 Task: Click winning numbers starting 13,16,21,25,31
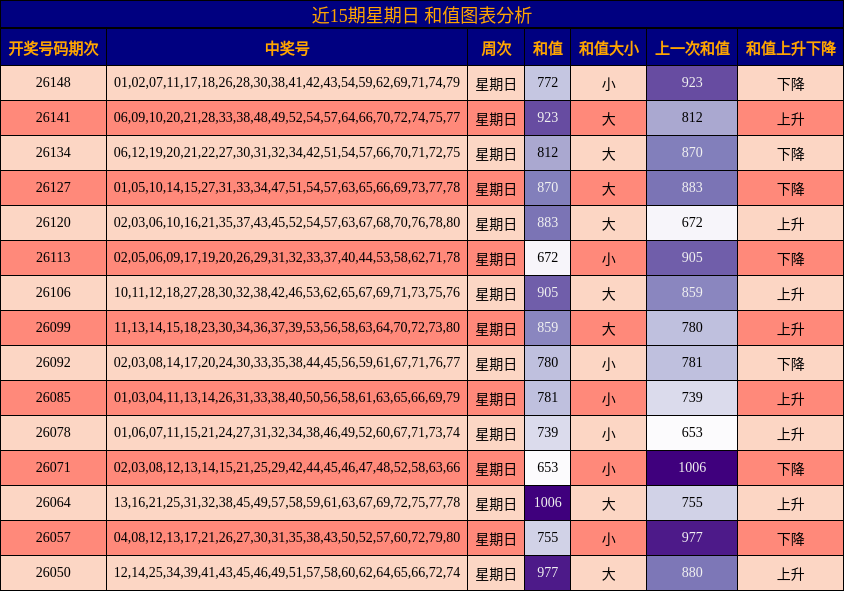pyautogui.click(x=287, y=503)
